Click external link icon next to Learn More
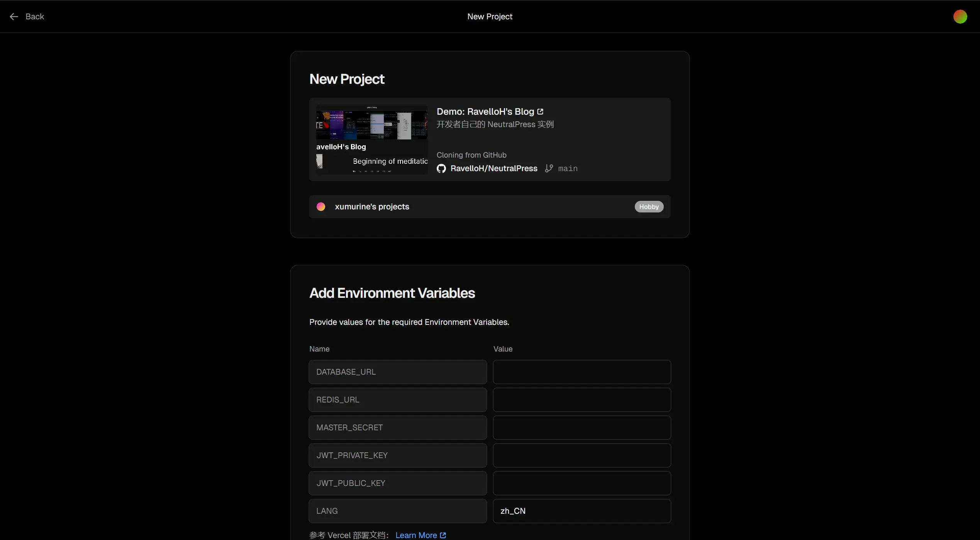The image size is (980, 540). coord(443,535)
